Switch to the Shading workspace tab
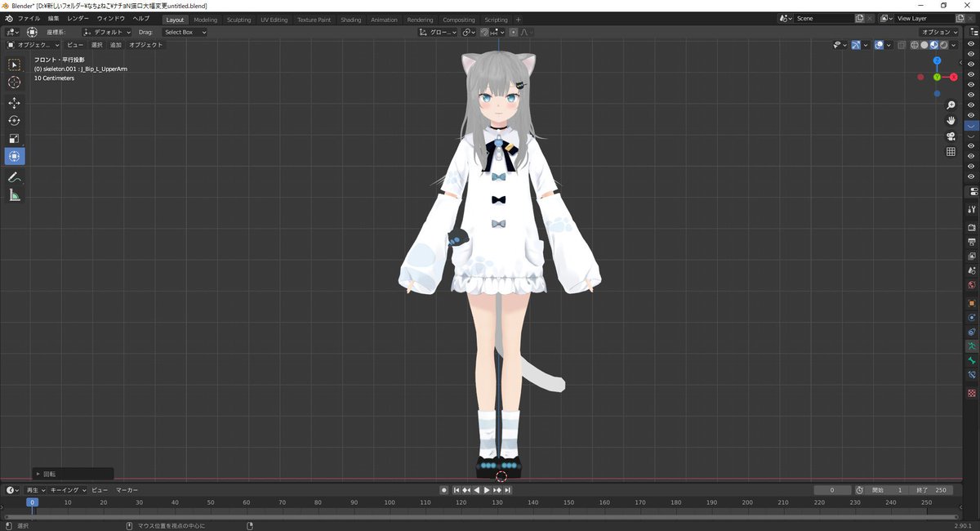 point(351,20)
